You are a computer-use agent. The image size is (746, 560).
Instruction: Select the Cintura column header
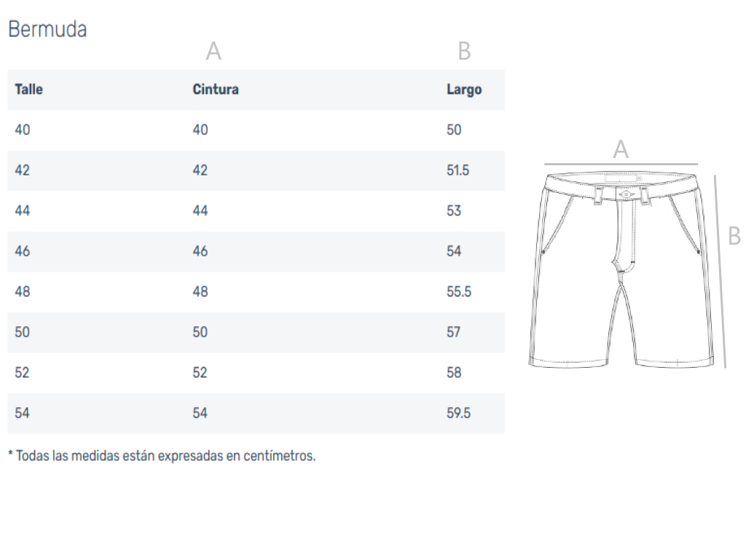point(216,90)
